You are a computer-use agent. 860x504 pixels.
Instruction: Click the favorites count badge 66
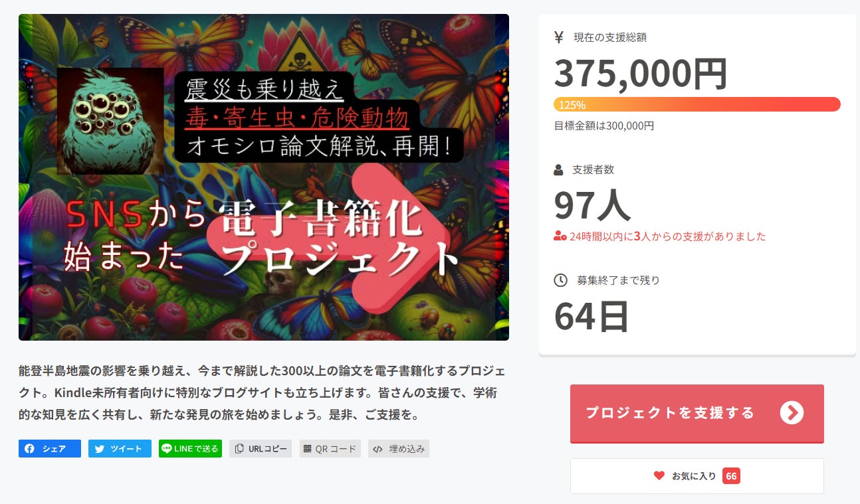[x=731, y=475]
